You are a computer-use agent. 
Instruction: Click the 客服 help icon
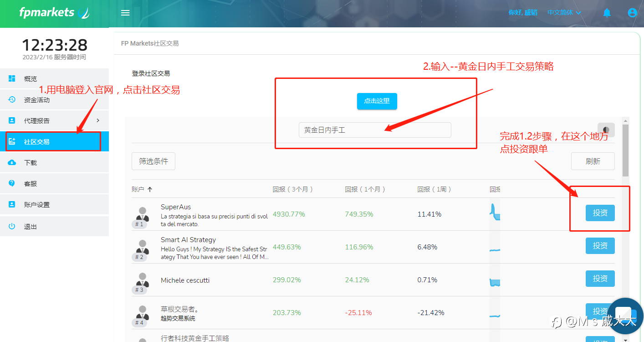pyautogui.click(x=12, y=183)
